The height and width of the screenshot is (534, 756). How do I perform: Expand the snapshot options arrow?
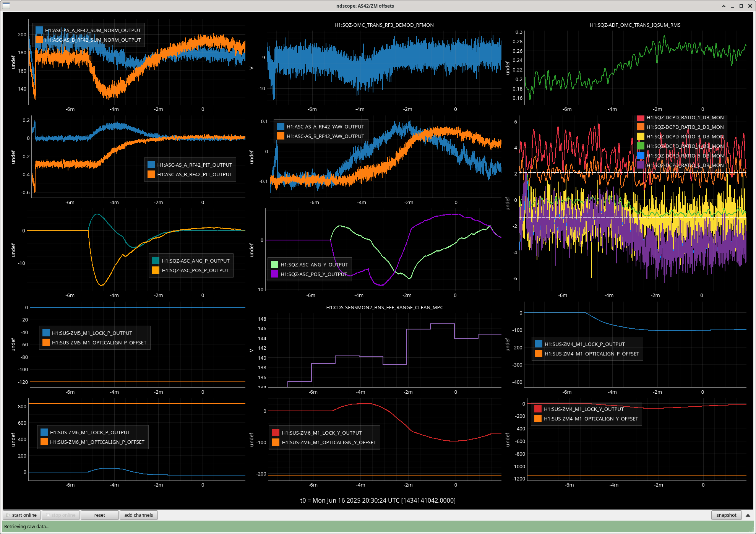tap(748, 515)
